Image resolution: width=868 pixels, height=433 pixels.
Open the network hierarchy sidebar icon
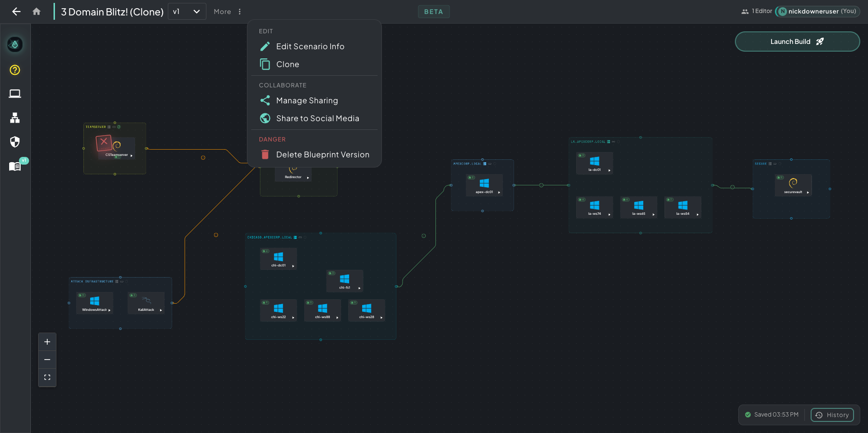click(x=15, y=118)
